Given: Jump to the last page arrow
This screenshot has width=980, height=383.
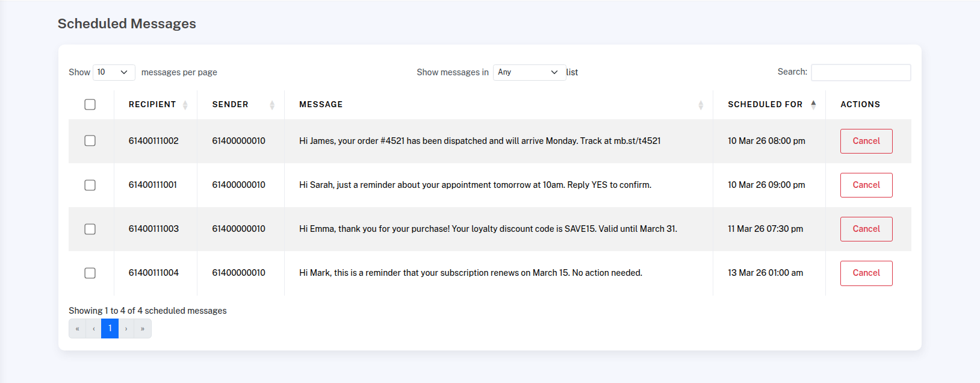Looking at the screenshot, I should pos(143,329).
